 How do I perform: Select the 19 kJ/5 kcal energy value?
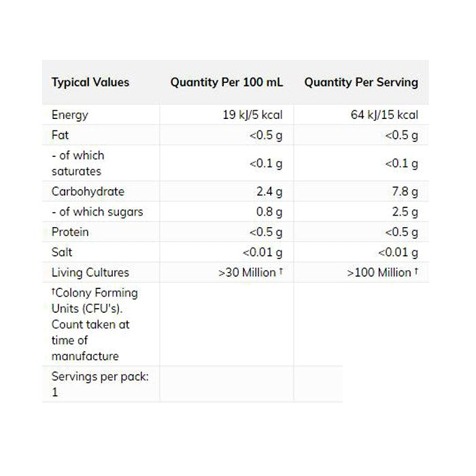pos(252,115)
